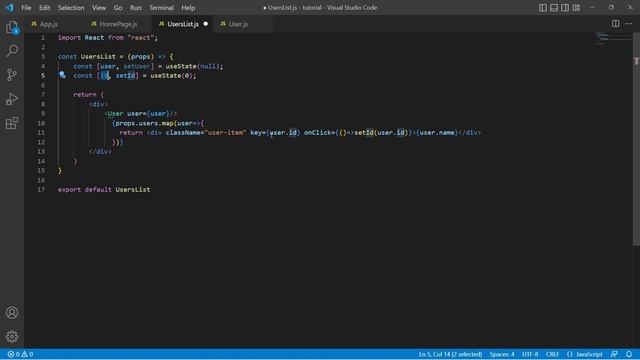Change indentation via Spaces: 4
Image resolution: width=640 pixels, height=360 pixels.
(x=502, y=354)
